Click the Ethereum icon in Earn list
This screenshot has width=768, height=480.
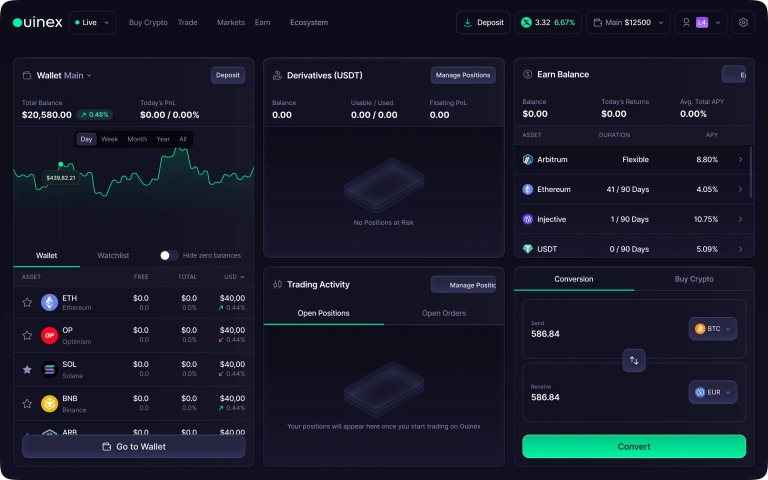528,190
